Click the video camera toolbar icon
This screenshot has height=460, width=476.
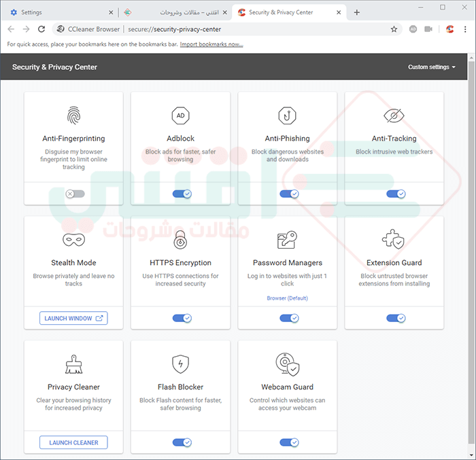coord(428,29)
